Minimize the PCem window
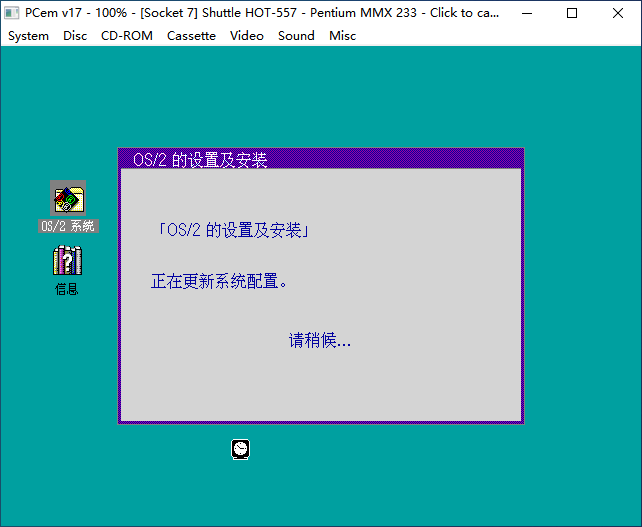The image size is (642, 527). tap(527, 13)
